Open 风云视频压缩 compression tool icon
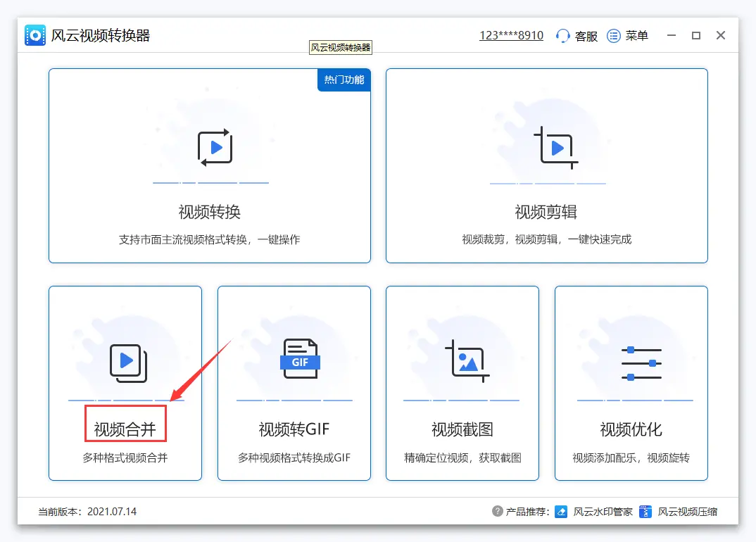Image resolution: width=756 pixels, height=542 pixels. click(x=645, y=512)
